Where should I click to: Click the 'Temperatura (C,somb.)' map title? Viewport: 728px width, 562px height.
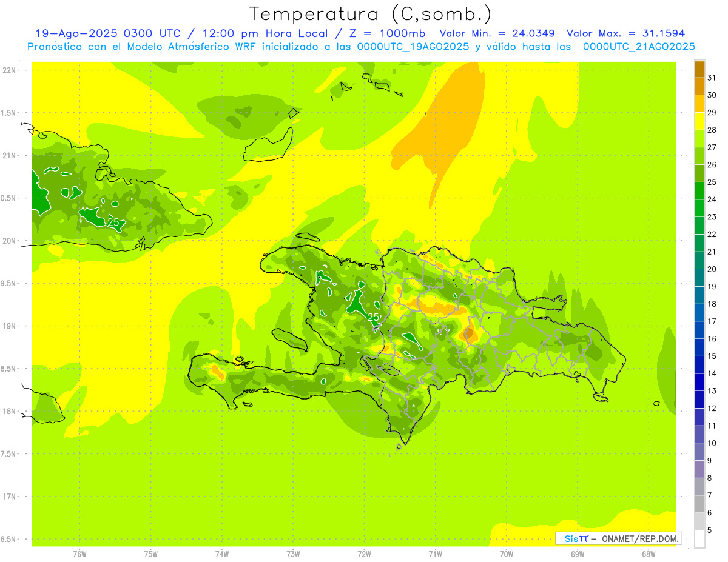[x=371, y=14]
